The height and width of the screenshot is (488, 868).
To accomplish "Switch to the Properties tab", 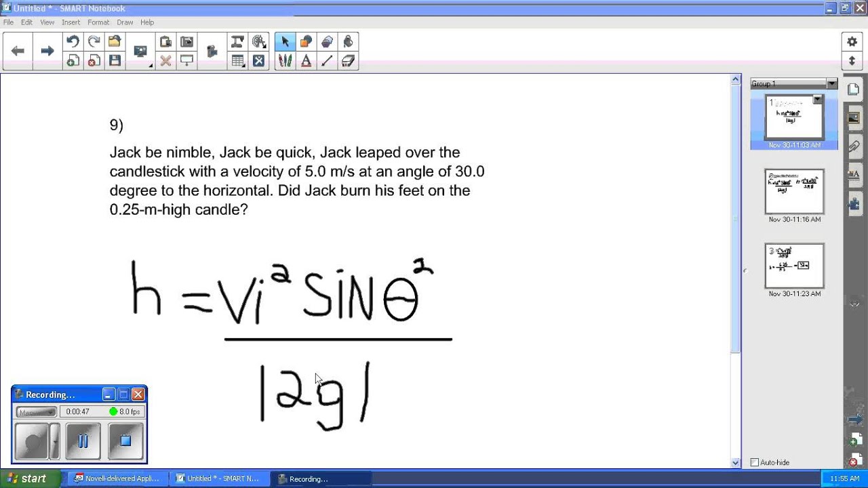I will pos(853,175).
